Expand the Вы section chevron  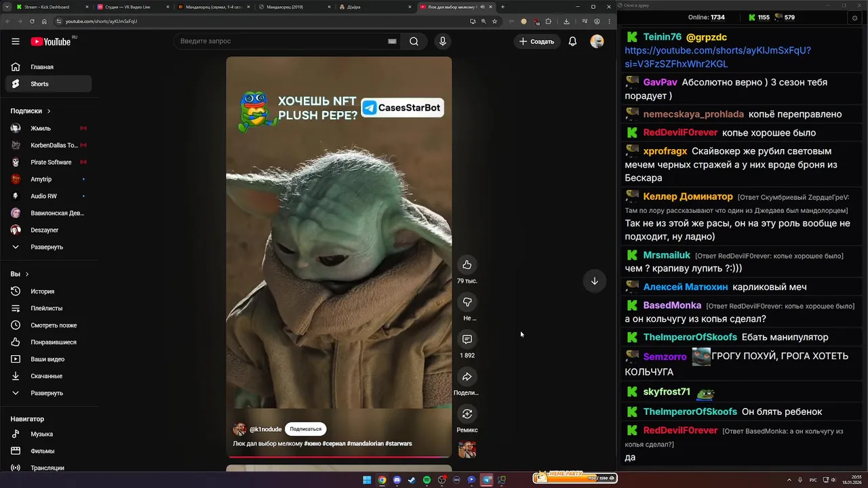27,274
